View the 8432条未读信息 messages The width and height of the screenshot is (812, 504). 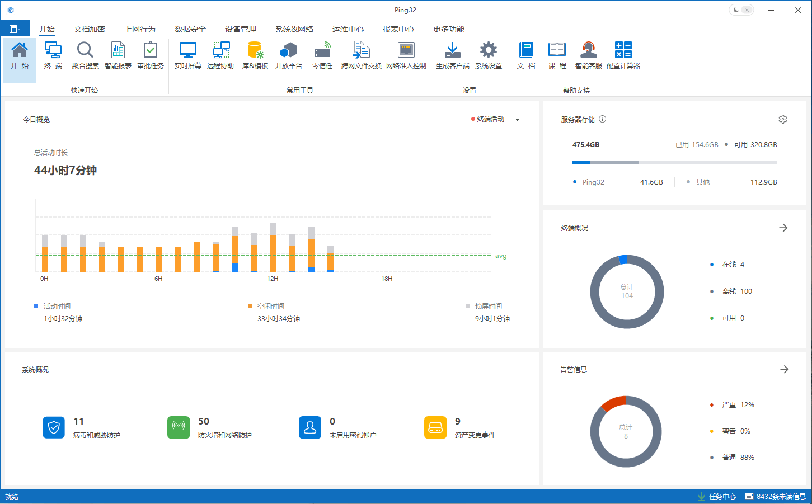775,497
